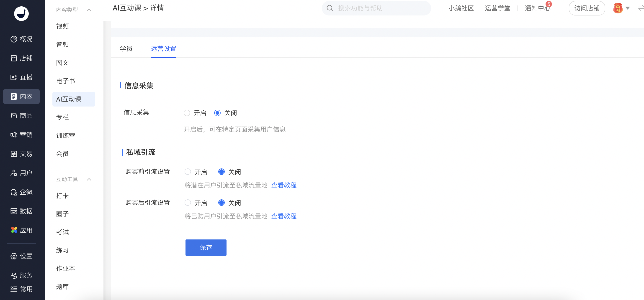
Task: Open 交易 transactions section
Action: tap(21, 154)
